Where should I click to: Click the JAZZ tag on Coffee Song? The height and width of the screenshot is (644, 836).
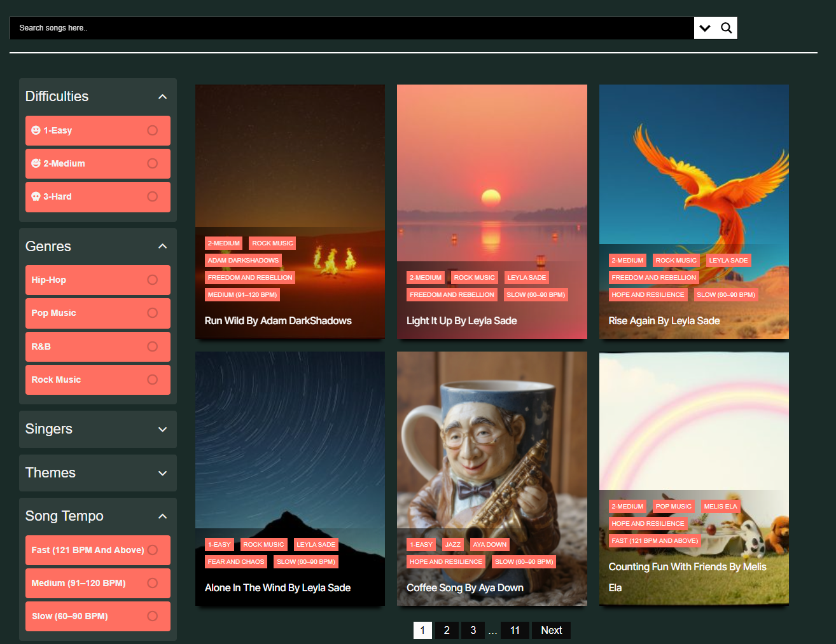[x=453, y=544]
